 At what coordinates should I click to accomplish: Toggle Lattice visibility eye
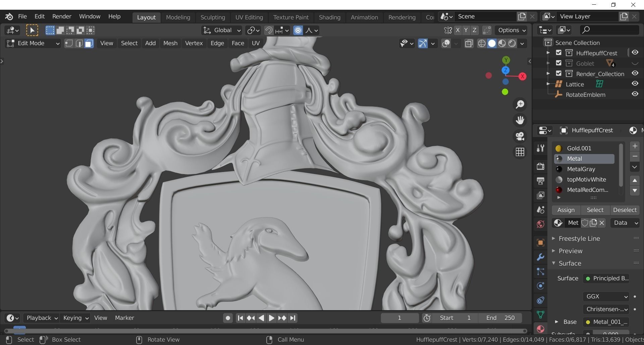click(x=635, y=84)
